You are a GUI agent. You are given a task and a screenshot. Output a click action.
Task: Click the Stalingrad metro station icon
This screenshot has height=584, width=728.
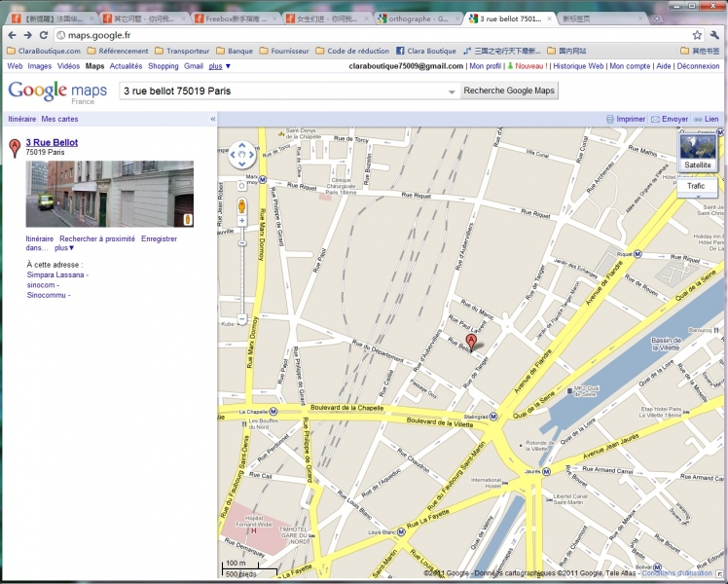coord(493,417)
